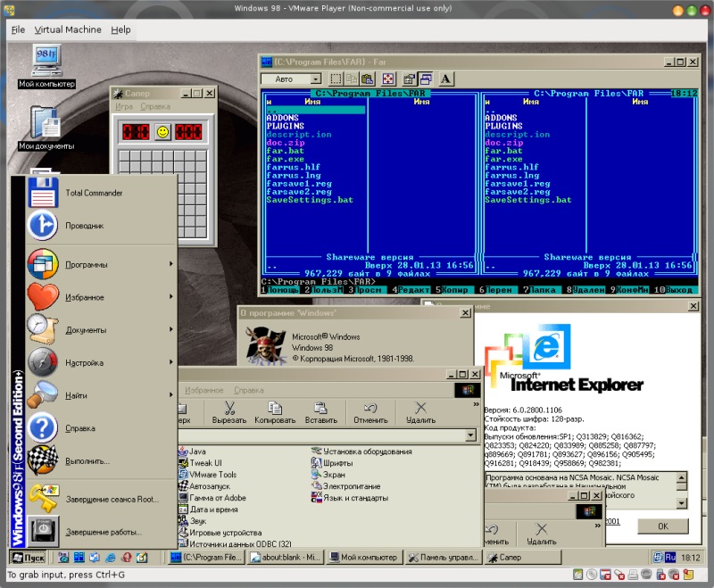Viewport: 714px width, 588px height.
Task: Select the VMware Tools control panel item
Action: click(x=208, y=475)
